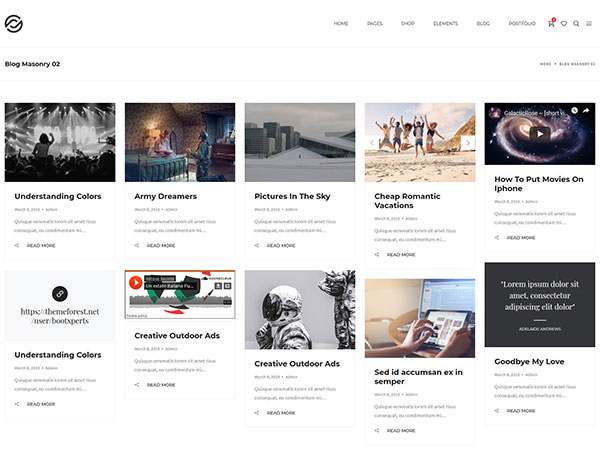The height and width of the screenshot is (450, 600).
Task: Share the Army Dreamers post
Action: tap(137, 245)
